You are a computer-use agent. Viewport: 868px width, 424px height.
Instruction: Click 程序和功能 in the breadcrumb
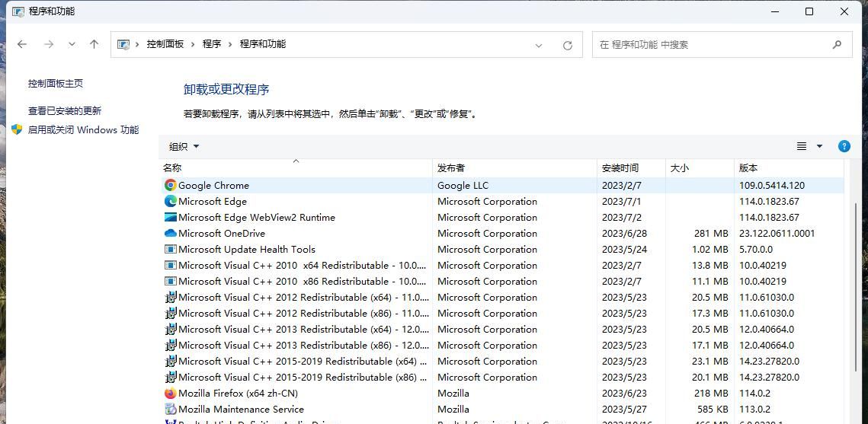click(263, 44)
